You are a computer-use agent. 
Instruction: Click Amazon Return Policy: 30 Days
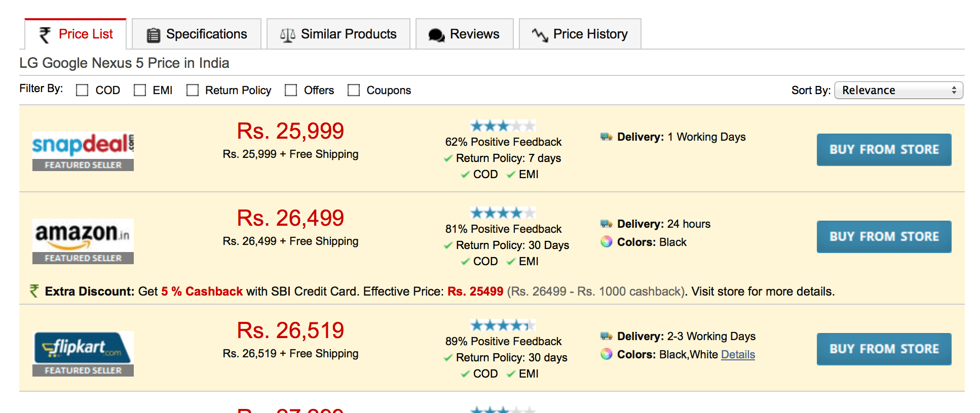[512, 245]
